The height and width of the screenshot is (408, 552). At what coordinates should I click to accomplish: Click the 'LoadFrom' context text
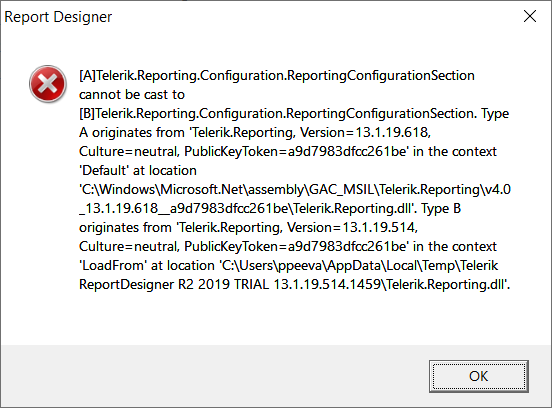pos(113,265)
